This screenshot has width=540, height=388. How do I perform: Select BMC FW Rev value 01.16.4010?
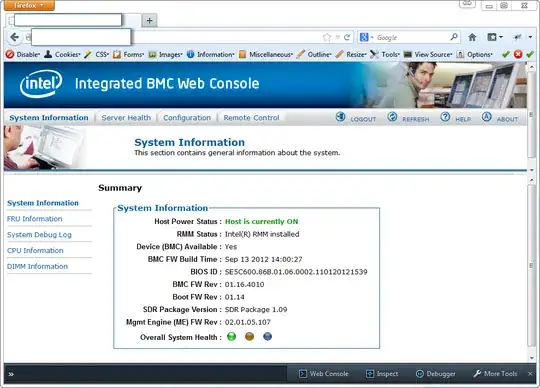click(x=244, y=284)
